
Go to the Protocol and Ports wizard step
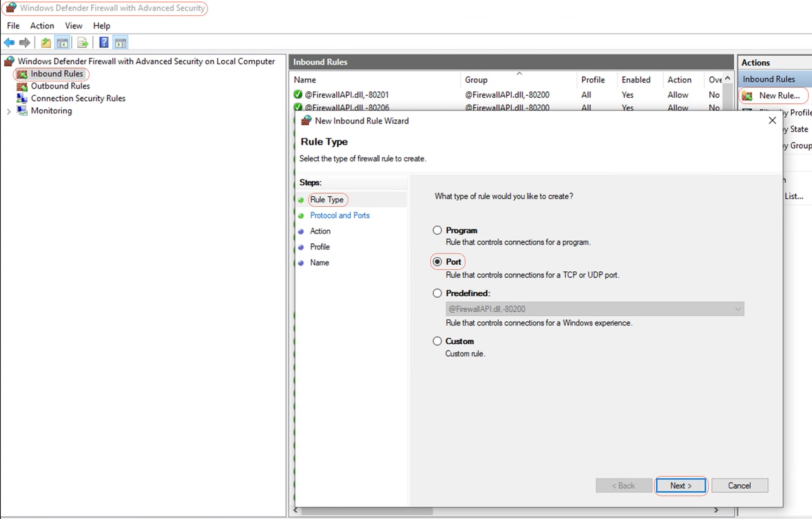(x=339, y=216)
